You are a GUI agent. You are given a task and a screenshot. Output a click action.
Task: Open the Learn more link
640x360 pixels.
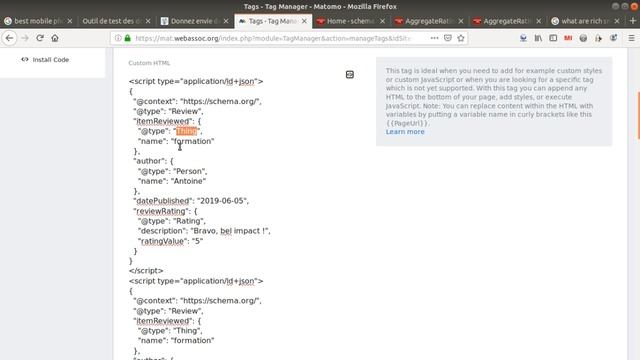coord(405,132)
